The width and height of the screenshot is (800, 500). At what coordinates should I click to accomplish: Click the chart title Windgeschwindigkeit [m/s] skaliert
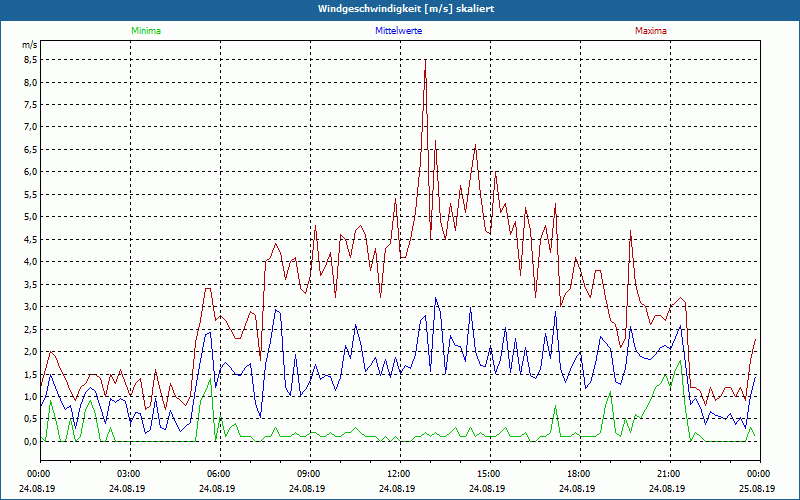click(406, 9)
